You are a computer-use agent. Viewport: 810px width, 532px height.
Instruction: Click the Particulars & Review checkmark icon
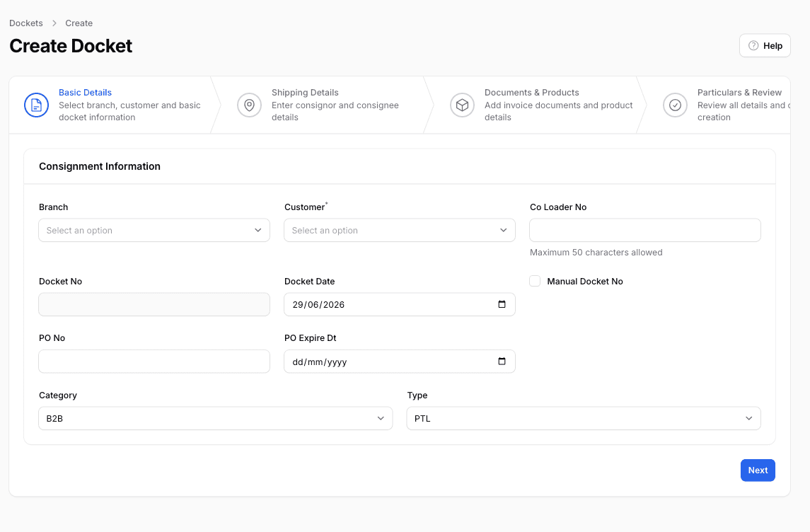pyautogui.click(x=675, y=105)
